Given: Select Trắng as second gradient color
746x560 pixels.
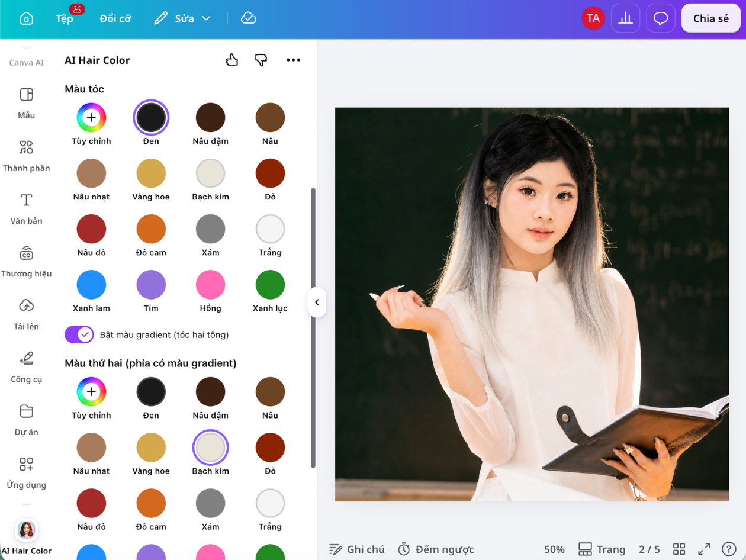Looking at the screenshot, I should pyautogui.click(x=270, y=503).
